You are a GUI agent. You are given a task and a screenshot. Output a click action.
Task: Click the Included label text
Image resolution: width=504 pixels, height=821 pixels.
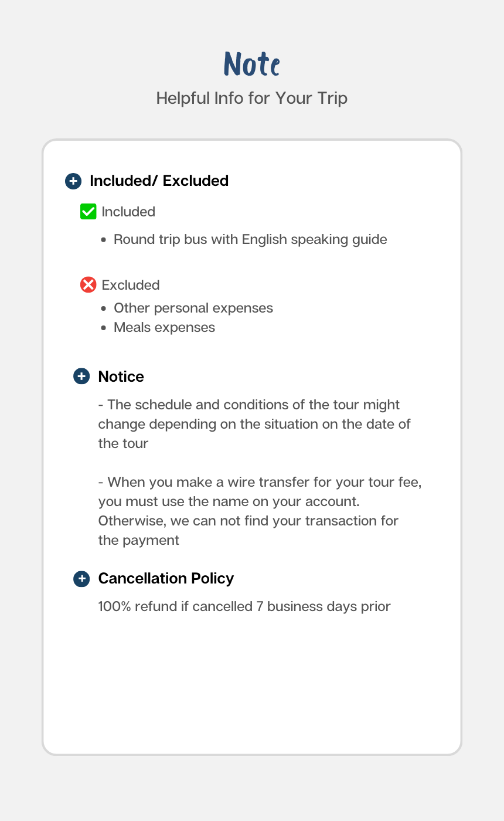[128, 212]
